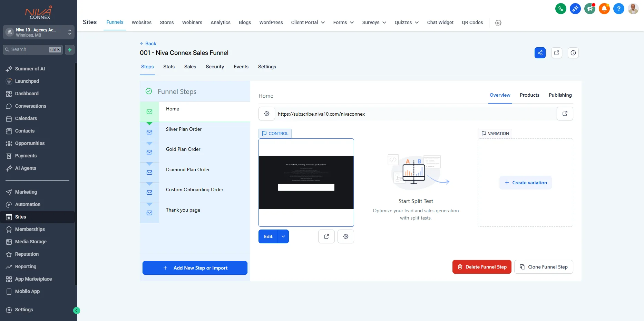This screenshot has height=321, width=644.
Task: Click Clone Funnel Step button
Action: pos(544,267)
